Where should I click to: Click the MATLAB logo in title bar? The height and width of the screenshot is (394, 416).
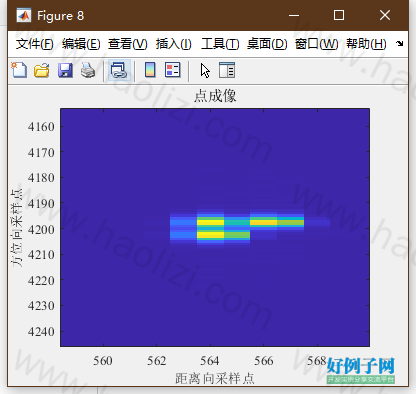coord(24,16)
